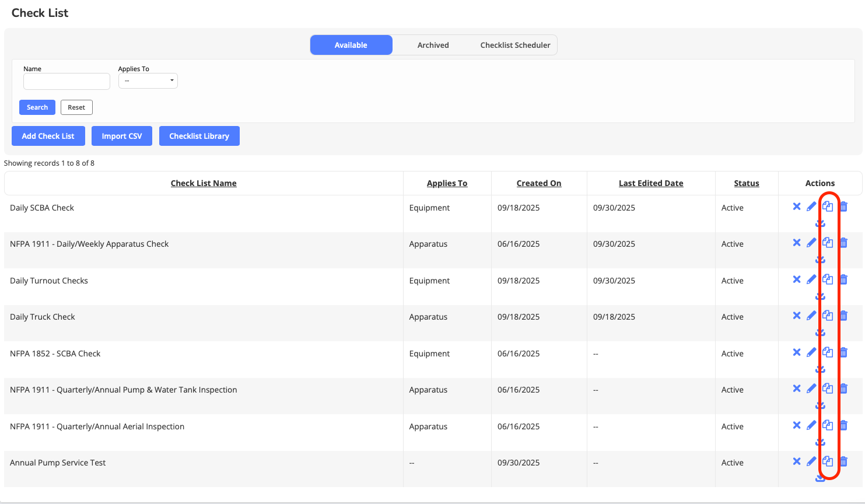865x504 pixels.
Task: Duplicate the Annual Pump Service Test checklist
Action: [827, 461]
